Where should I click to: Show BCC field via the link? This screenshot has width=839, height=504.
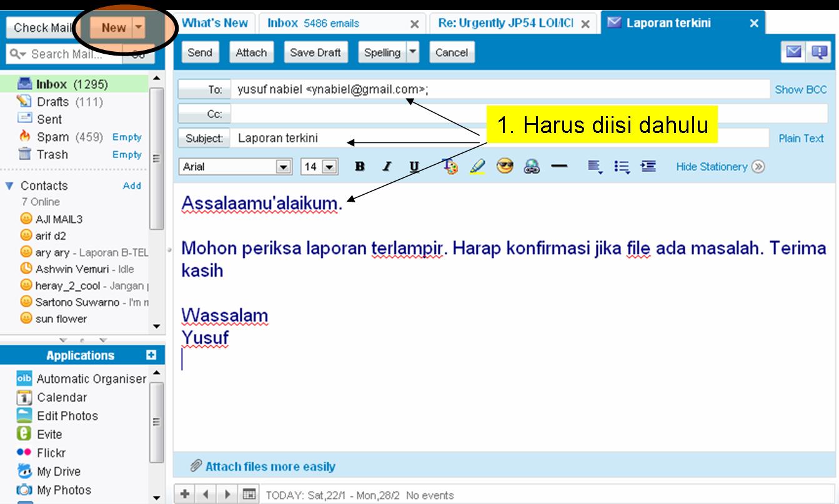pyautogui.click(x=801, y=89)
